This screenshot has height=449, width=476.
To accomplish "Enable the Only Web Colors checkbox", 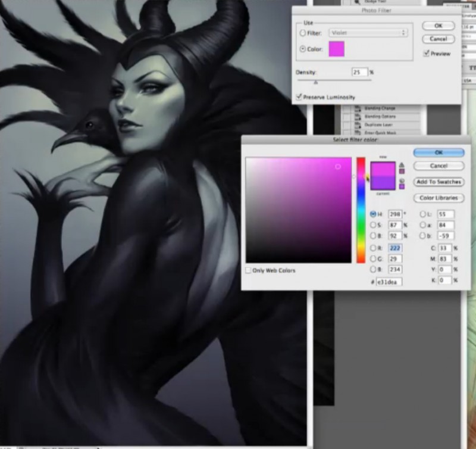I will point(248,270).
